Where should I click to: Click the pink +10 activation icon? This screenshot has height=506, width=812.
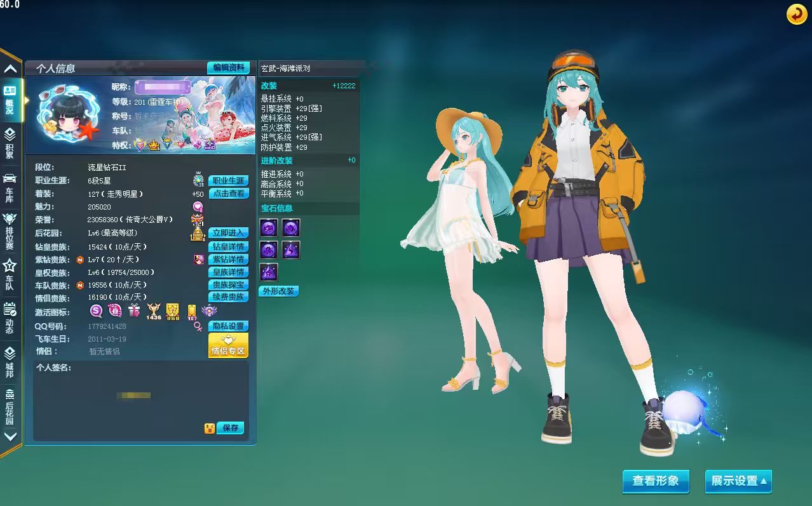(x=115, y=310)
